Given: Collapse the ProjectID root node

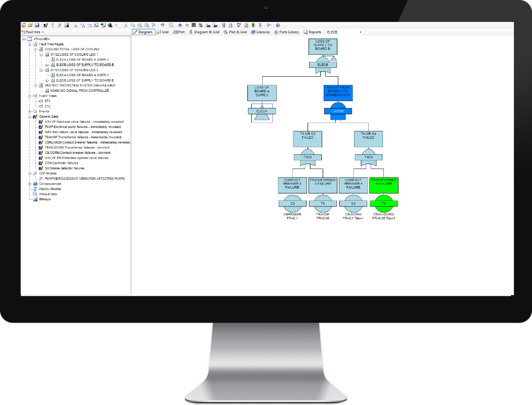Looking at the screenshot, I should point(24,39).
